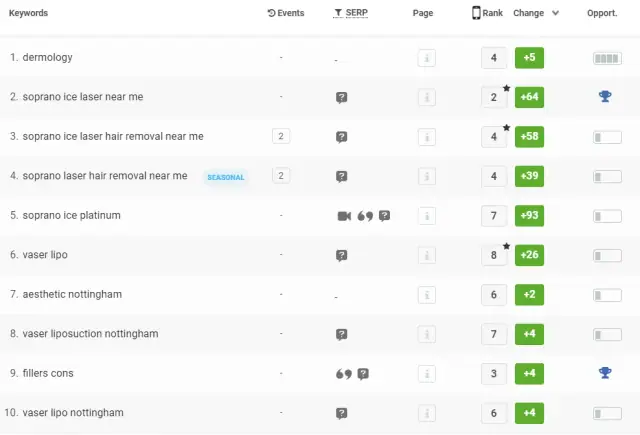Click the Opport. column header
This screenshot has width=640, height=435.
click(x=602, y=13)
